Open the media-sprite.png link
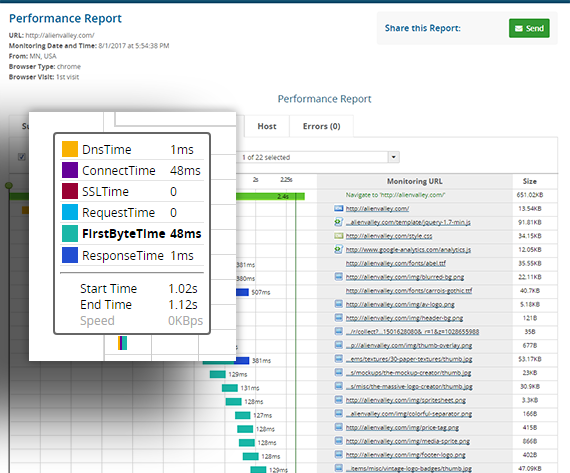The image size is (570, 473). coord(408,441)
